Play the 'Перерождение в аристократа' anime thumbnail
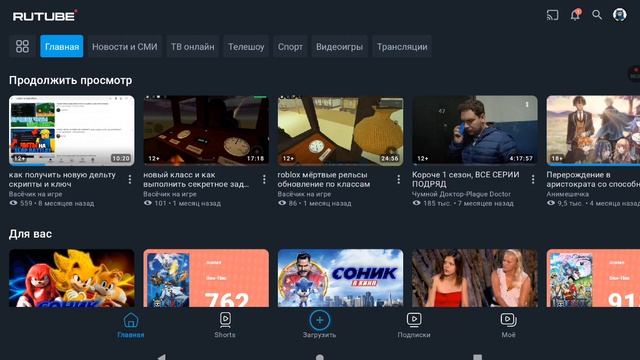 (593, 131)
